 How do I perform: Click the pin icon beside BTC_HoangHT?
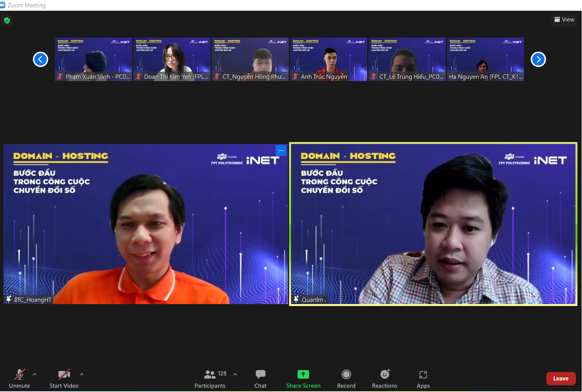click(9, 299)
